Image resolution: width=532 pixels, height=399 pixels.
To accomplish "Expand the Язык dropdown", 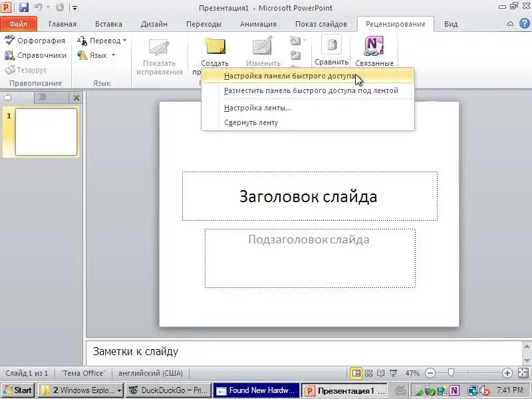I will point(96,55).
